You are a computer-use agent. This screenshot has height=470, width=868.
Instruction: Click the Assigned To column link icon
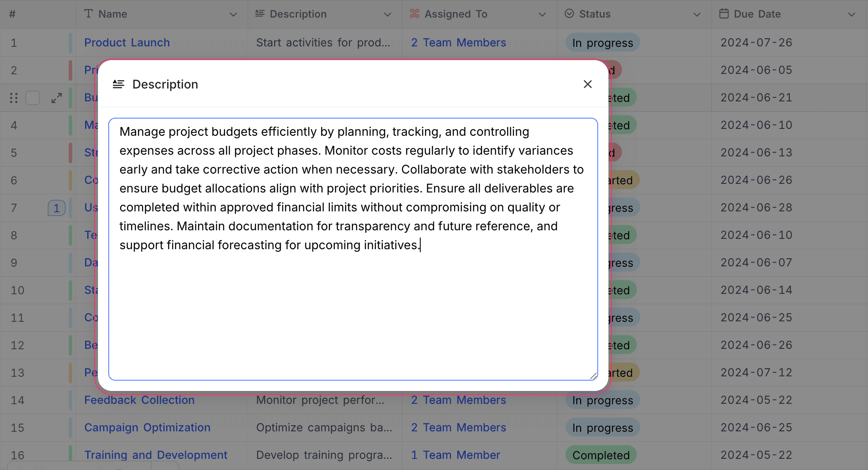click(414, 14)
